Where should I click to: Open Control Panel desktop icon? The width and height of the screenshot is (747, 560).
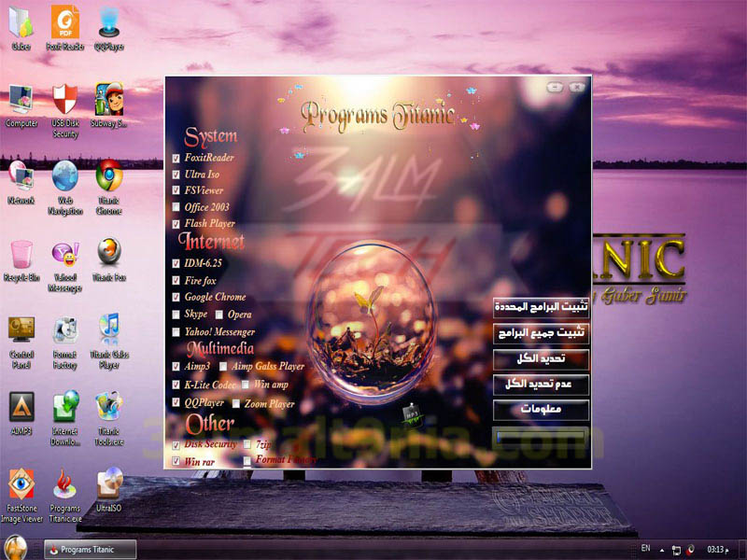(x=21, y=342)
